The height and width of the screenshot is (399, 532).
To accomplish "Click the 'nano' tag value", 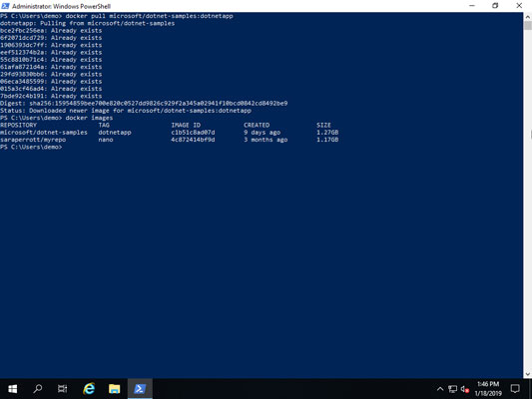I will 106,140.
